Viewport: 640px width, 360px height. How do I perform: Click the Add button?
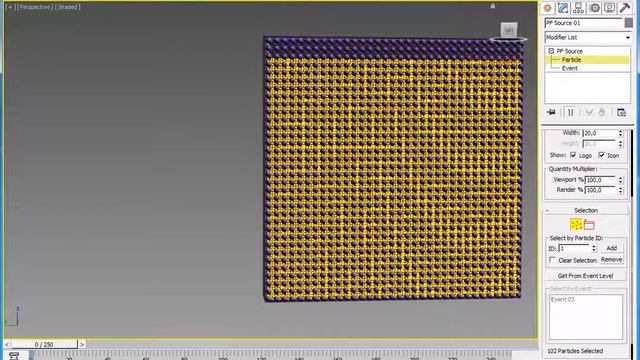[611, 248]
